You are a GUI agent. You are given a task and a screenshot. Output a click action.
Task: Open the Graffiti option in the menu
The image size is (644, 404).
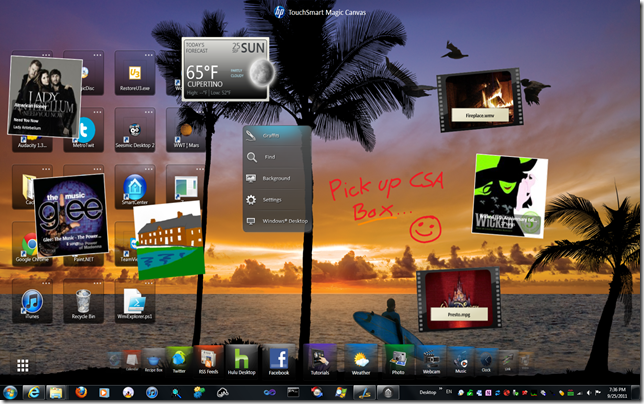(x=276, y=136)
